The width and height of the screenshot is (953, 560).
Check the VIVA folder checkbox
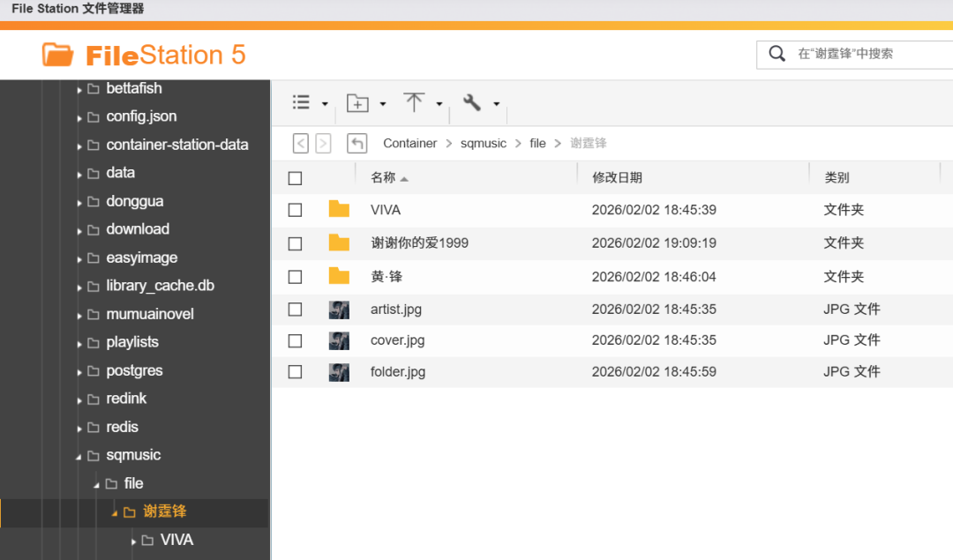pos(296,210)
